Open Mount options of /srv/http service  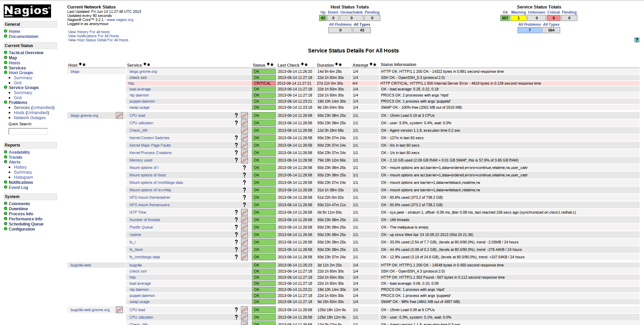(x=150, y=190)
